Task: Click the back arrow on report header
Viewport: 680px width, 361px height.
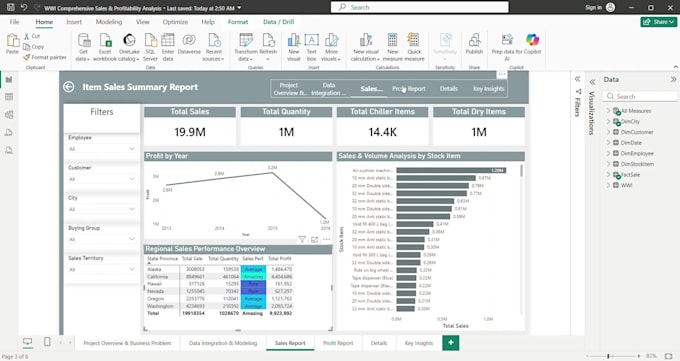Action: (x=69, y=87)
